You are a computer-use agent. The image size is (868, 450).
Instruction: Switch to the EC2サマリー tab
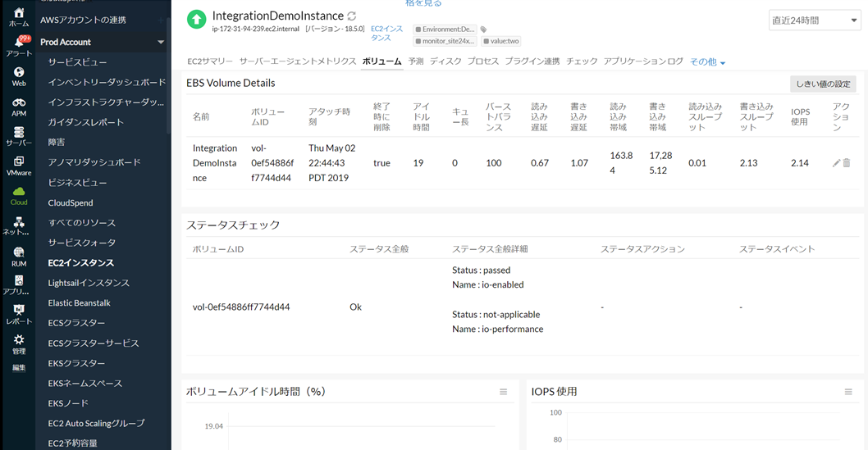click(210, 61)
